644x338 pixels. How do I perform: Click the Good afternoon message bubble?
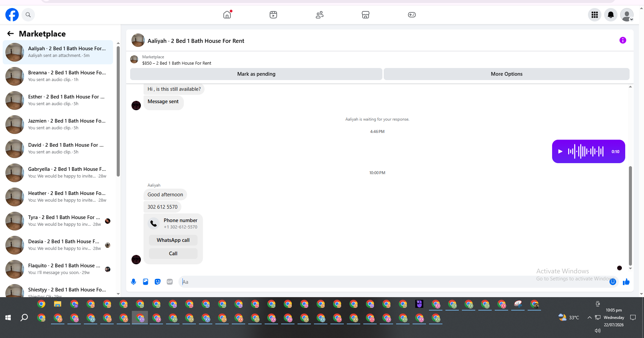click(165, 195)
